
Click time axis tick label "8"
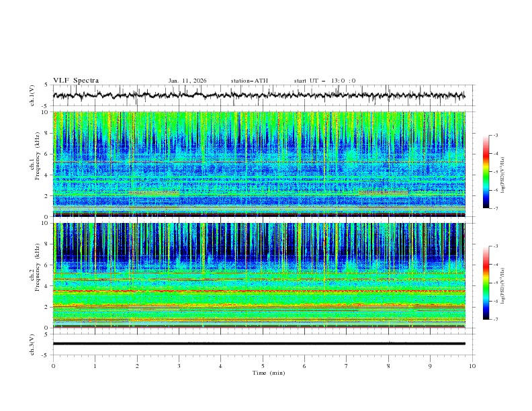coord(388,366)
